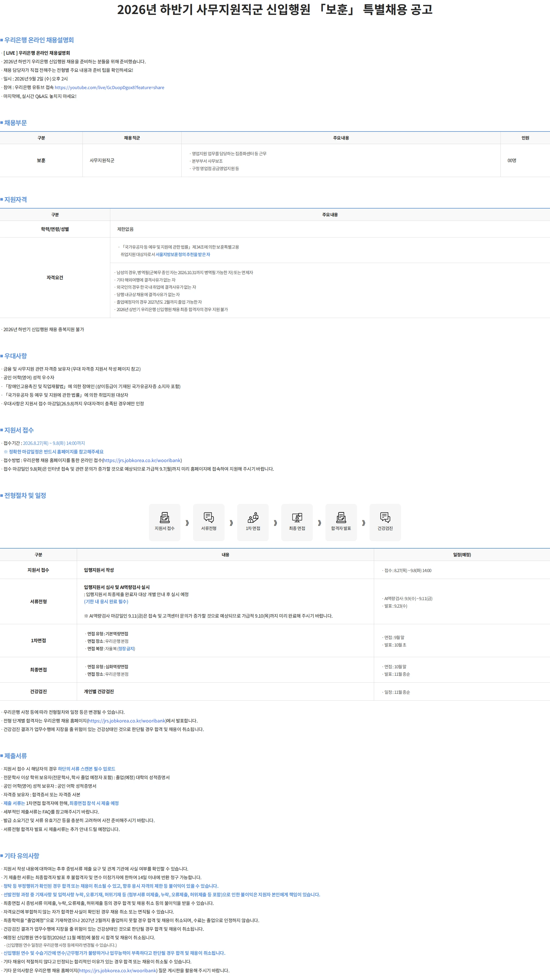Click the '면접 : 9월 말' schedule entry

394,637
